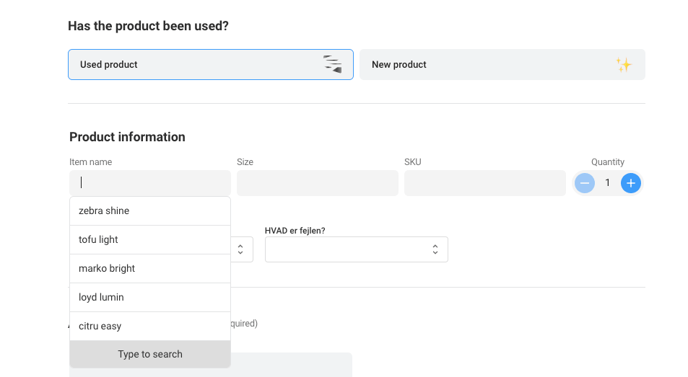
Task: Increase quantity with the plus button
Action: 631,183
